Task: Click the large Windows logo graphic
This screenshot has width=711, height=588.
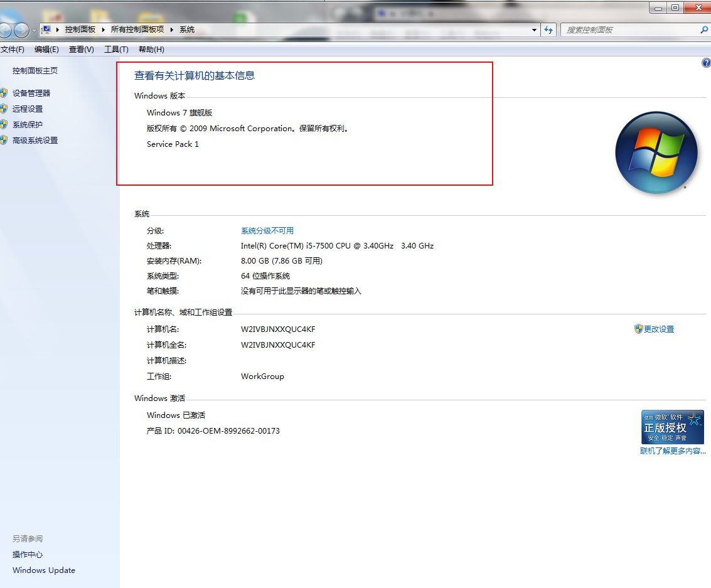Action: coord(656,152)
